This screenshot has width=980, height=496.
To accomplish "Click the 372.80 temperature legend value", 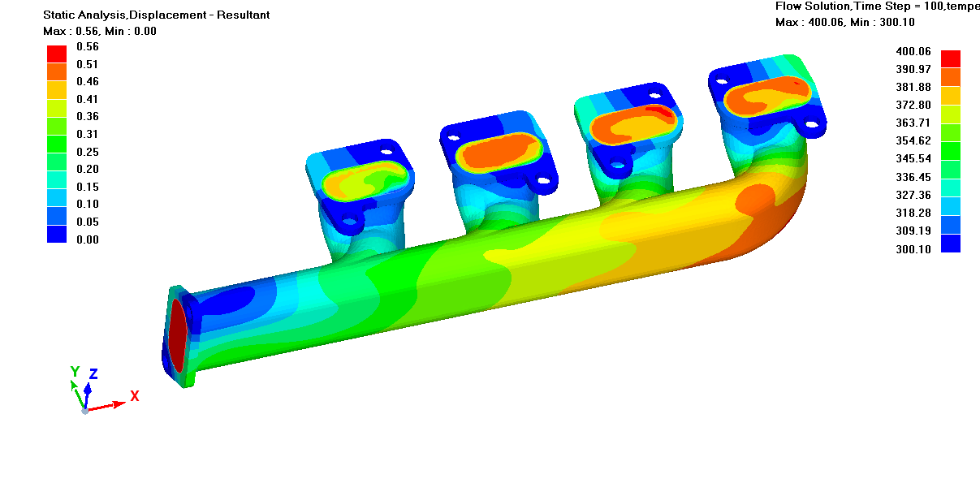I will [x=913, y=105].
